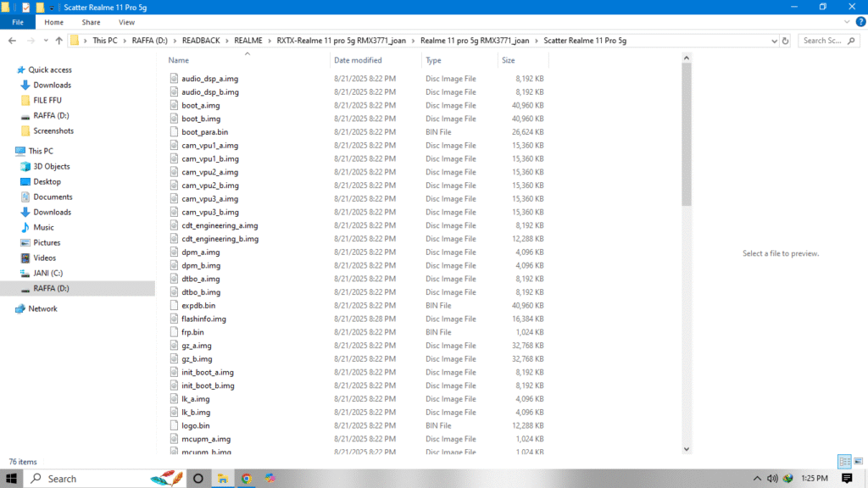
Task: Show hidden icons using the tray chevron
Action: coord(757,478)
